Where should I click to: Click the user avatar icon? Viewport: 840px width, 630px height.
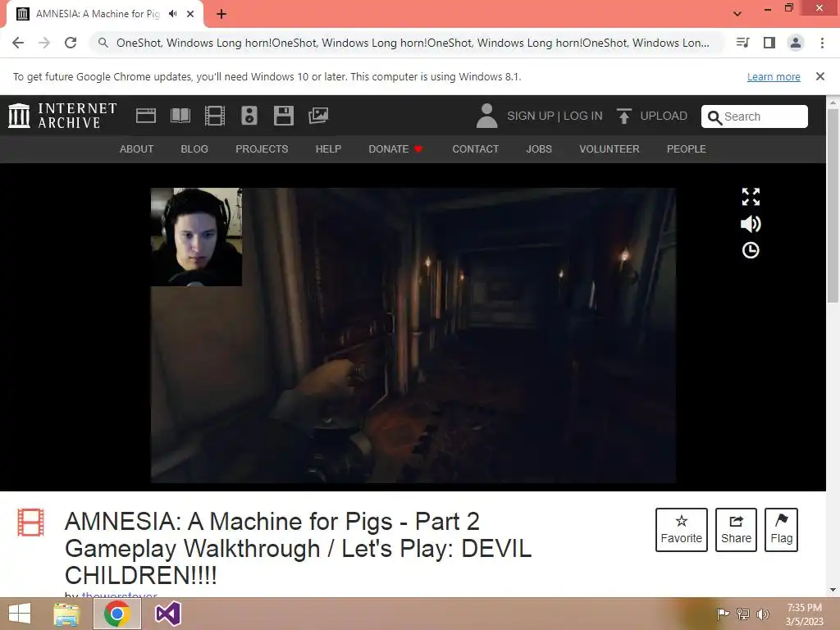(x=486, y=116)
